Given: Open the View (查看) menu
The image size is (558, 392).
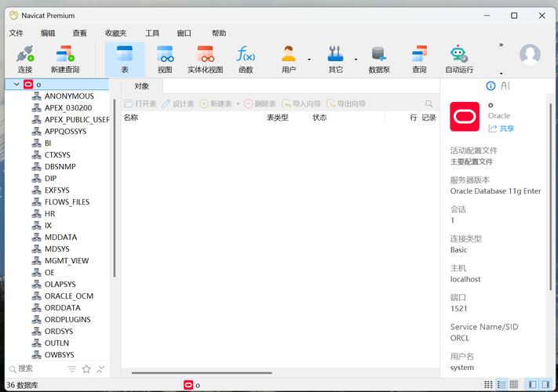Looking at the screenshot, I should point(79,33).
